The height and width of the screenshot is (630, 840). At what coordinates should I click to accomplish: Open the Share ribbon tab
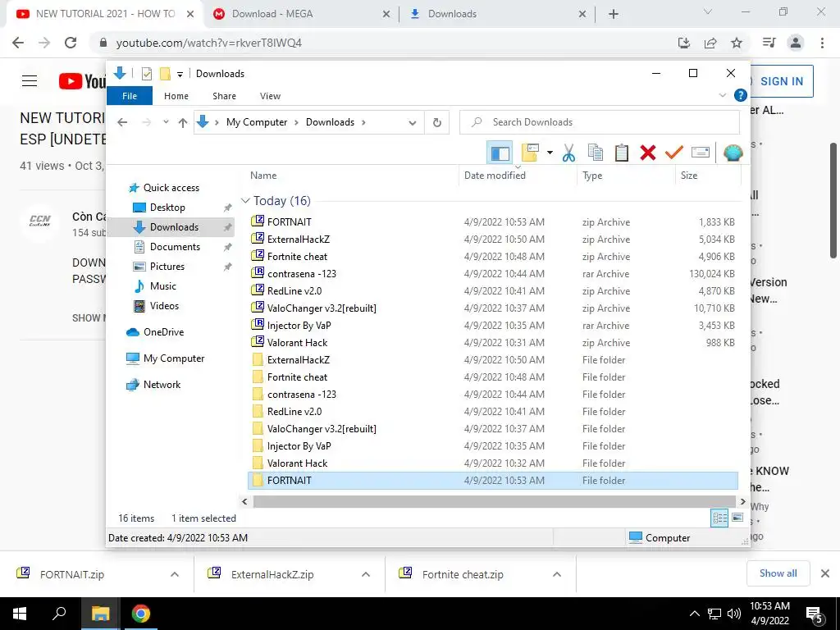(224, 96)
